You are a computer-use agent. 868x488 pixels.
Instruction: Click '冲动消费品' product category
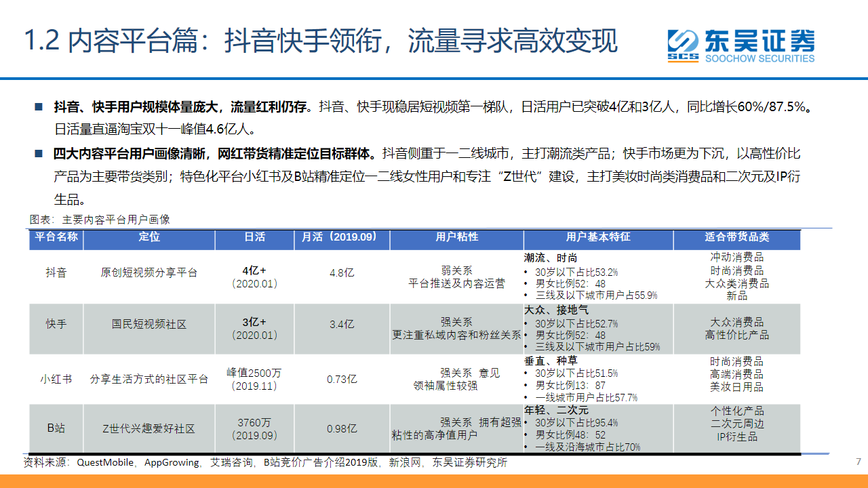pyautogui.click(x=737, y=258)
